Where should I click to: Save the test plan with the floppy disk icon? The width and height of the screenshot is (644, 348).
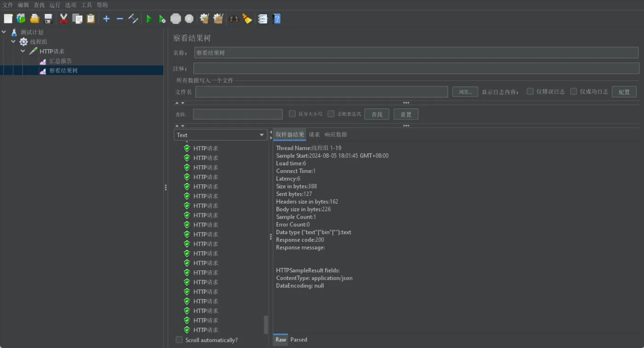48,19
